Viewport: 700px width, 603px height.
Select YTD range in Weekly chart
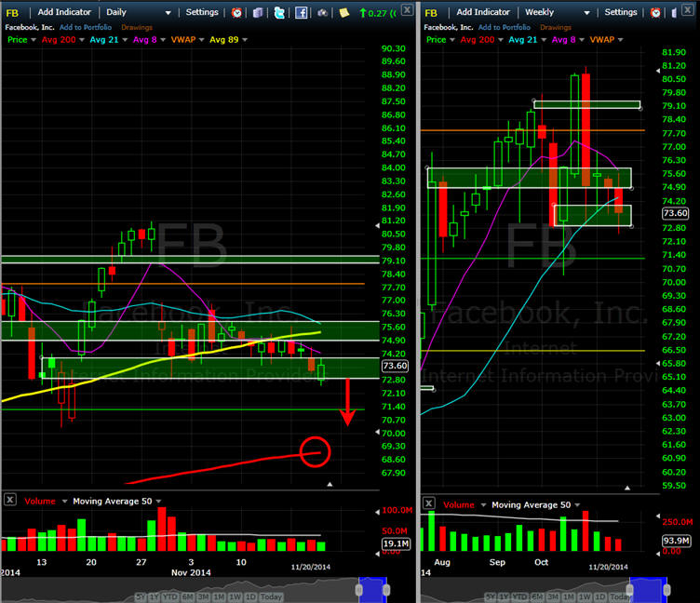(520, 596)
